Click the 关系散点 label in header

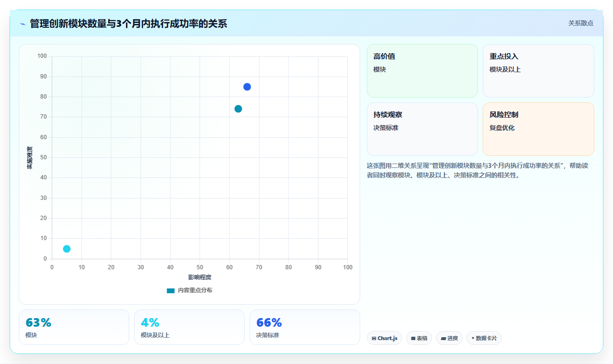pyautogui.click(x=581, y=23)
